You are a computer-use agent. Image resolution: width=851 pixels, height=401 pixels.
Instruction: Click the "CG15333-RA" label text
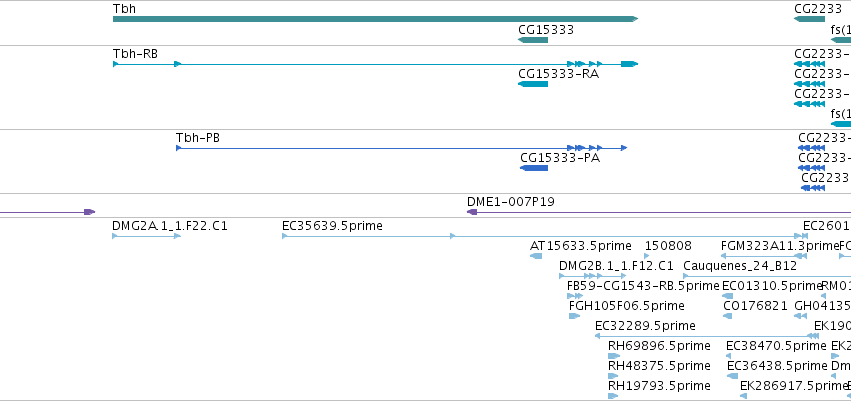click(x=558, y=74)
